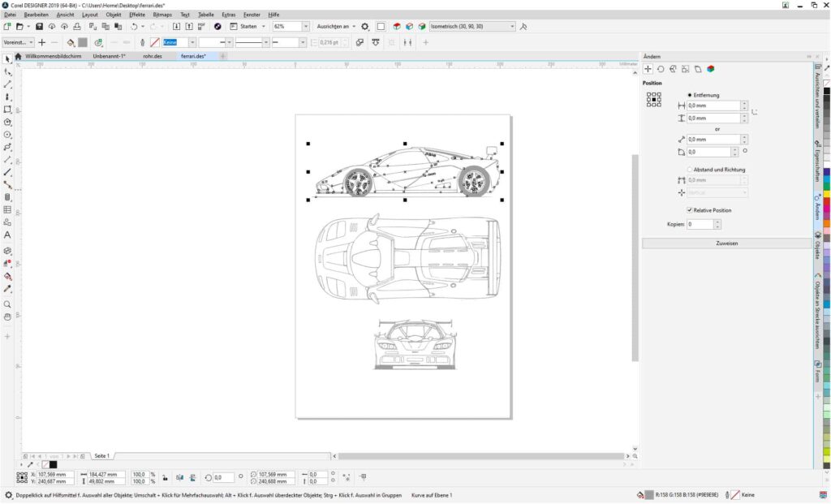
Task: Open the Effekte menu
Action: tap(136, 15)
